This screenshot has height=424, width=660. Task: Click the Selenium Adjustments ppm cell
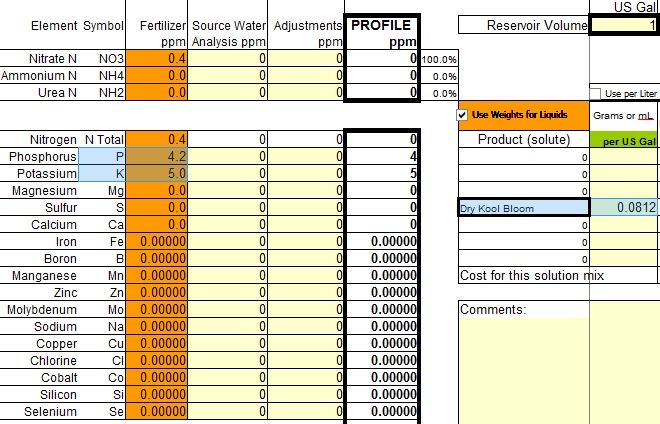(306, 411)
